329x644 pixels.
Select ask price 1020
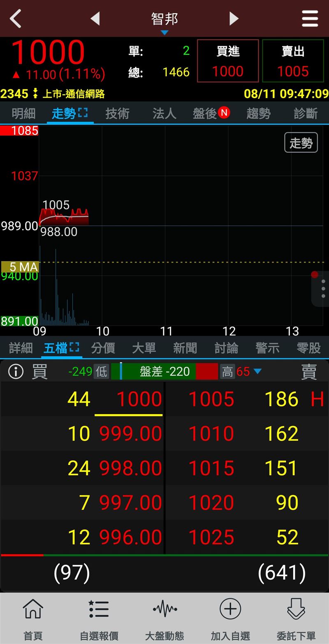coord(211,503)
